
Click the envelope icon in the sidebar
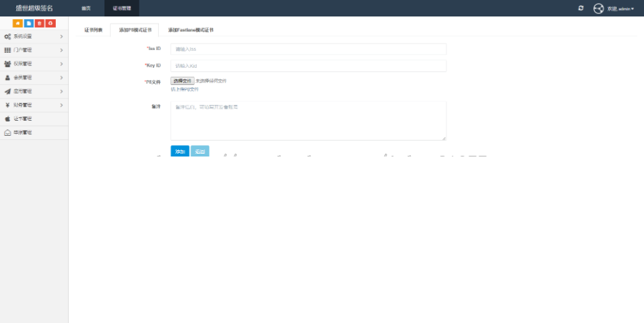7,133
